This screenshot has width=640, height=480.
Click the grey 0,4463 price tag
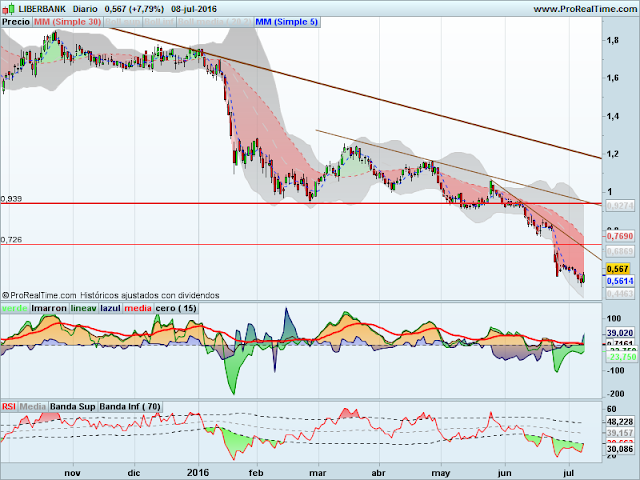[x=620, y=294]
